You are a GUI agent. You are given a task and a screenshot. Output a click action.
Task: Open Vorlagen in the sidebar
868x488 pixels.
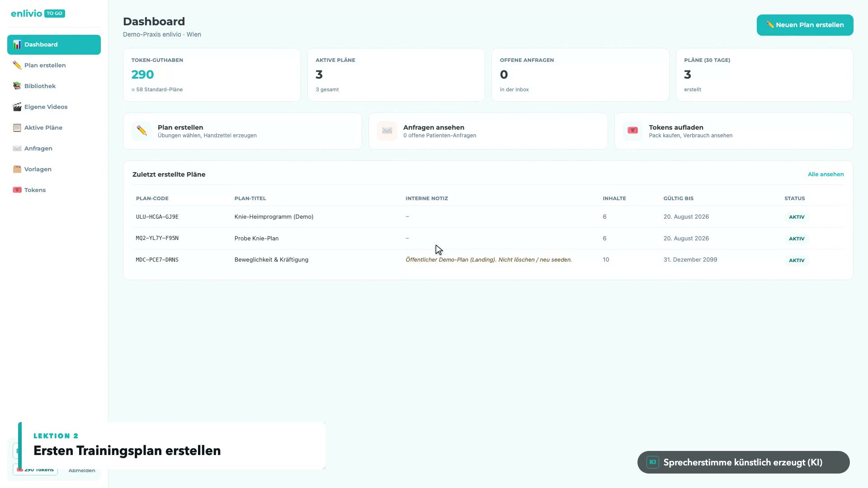pyautogui.click(x=54, y=169)
